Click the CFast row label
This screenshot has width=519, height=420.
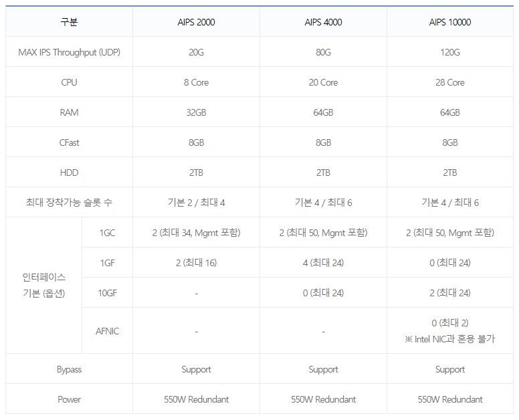(x=69, y=142)
